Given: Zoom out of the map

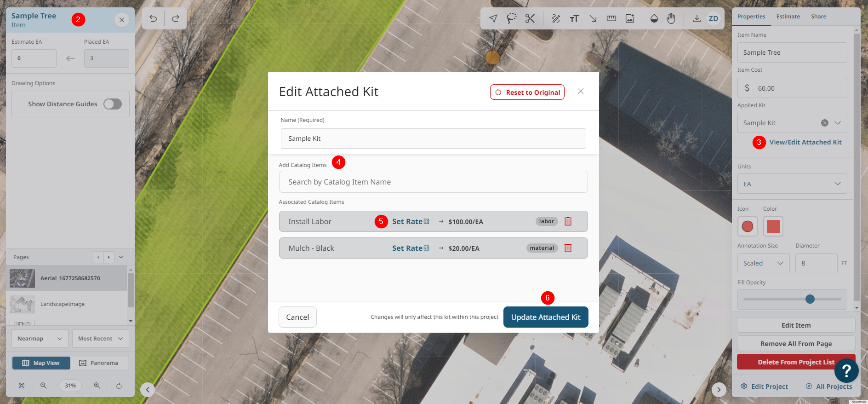Looking at the screenshot, I should click(x=44, y=386).
